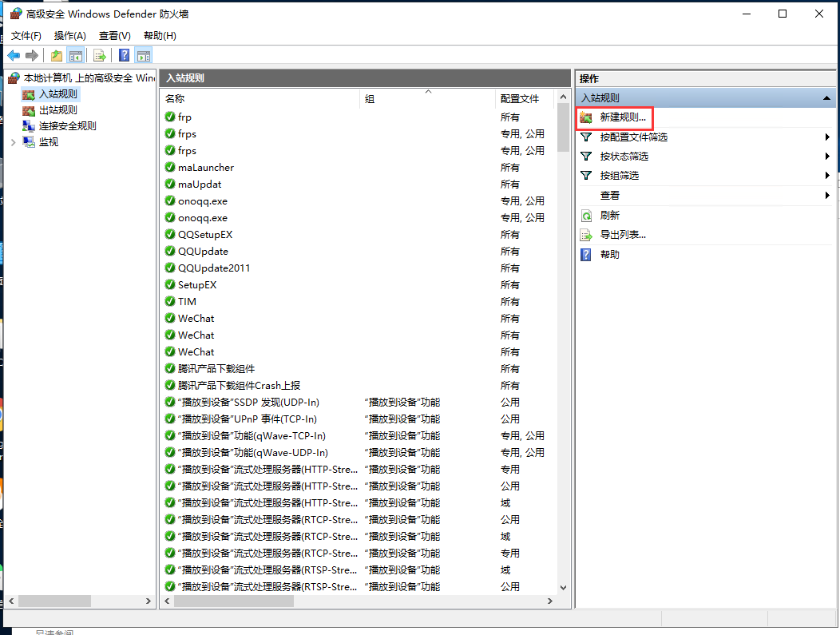
Task: Click the Forward arrow toolbar icon
Action: (x=32, y=55)
